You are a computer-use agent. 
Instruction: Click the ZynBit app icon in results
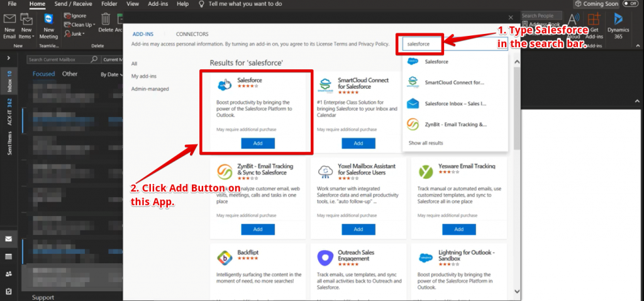[225, 171]
